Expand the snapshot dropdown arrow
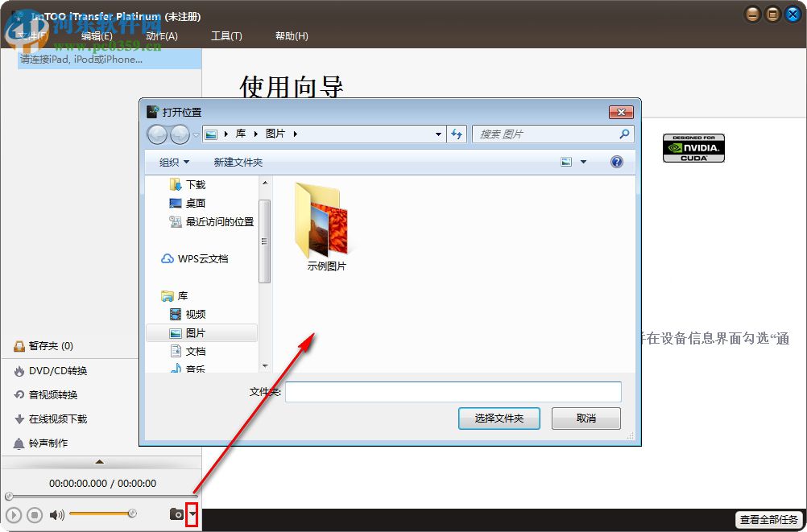This screenshot has width=807, height=532. coord(193,513)
